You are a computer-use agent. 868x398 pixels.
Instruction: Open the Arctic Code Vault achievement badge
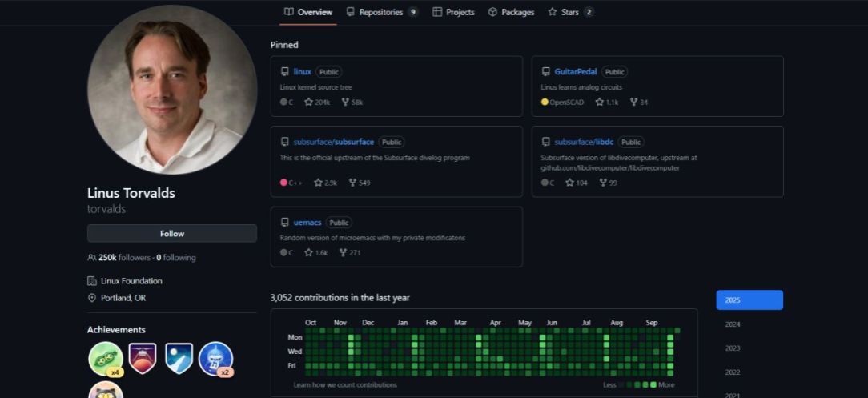pos(179,358)
